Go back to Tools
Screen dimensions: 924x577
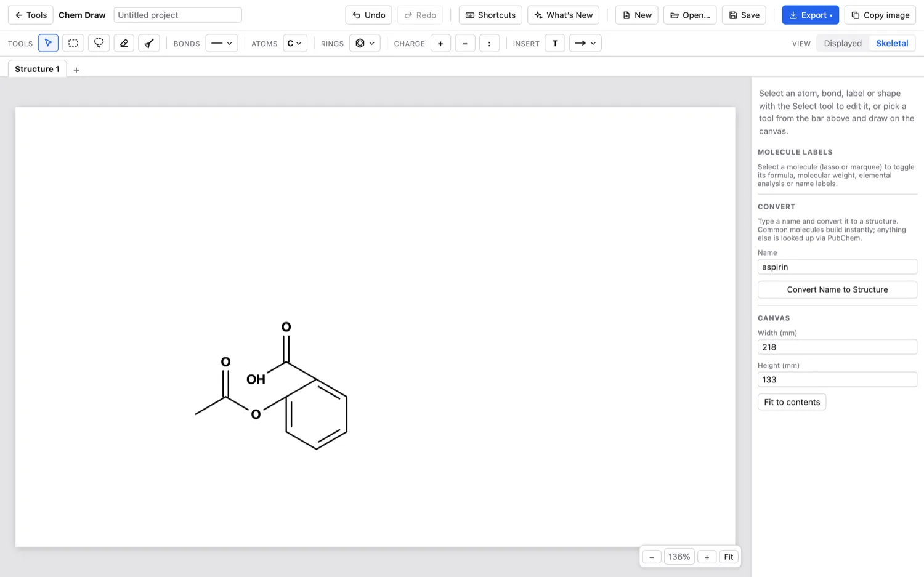pos(31,15)
